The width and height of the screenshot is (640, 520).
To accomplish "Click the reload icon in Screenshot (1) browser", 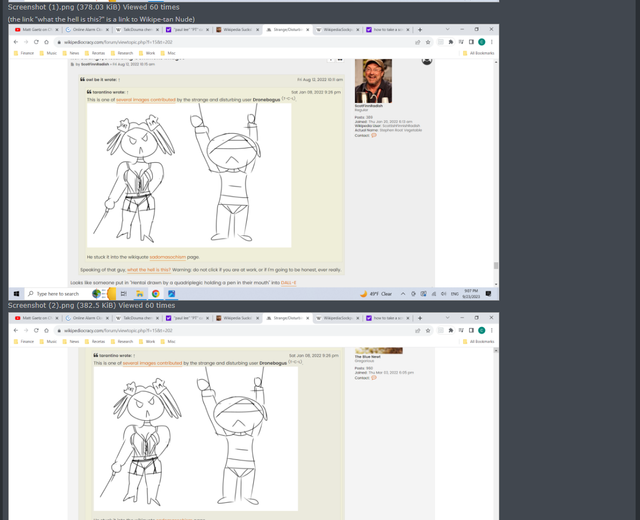I will (36, 42).
